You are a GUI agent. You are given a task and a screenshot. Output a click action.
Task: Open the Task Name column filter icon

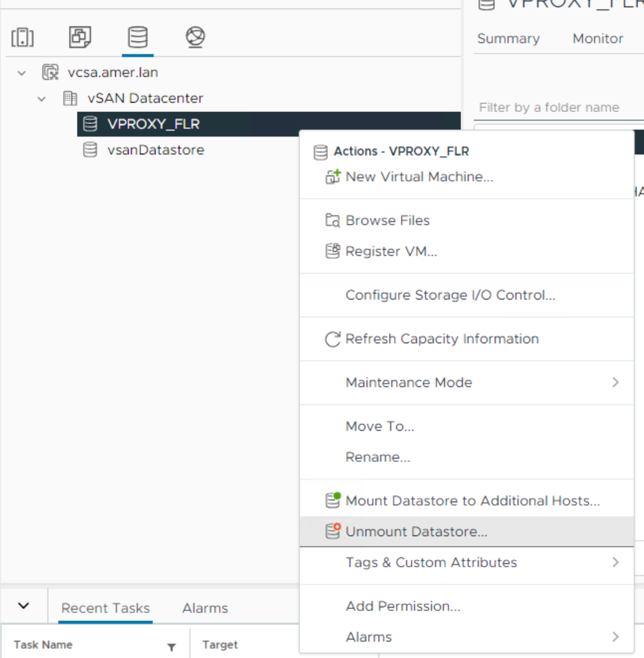point(171,645)
